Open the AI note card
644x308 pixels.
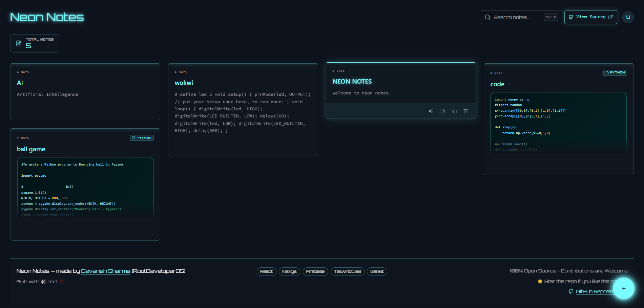pyautogui.click(x=85, y=92)
